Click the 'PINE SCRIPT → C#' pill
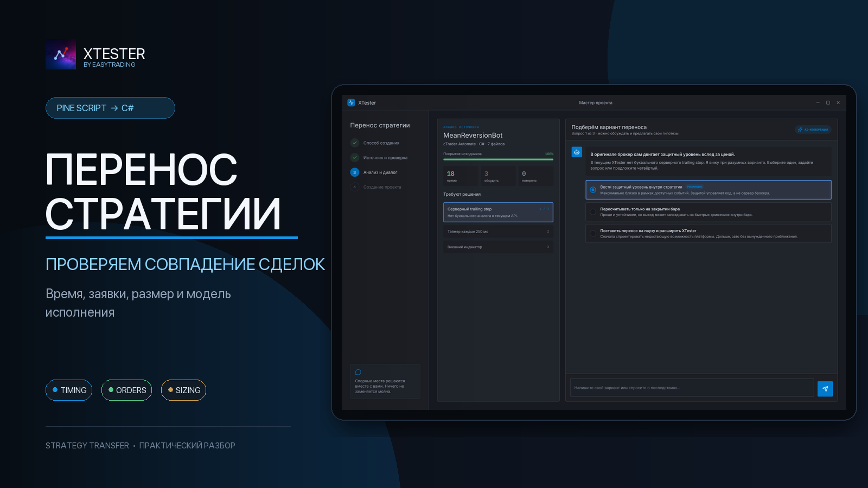This screenshot has width=868, height=488. click(110, 108)
